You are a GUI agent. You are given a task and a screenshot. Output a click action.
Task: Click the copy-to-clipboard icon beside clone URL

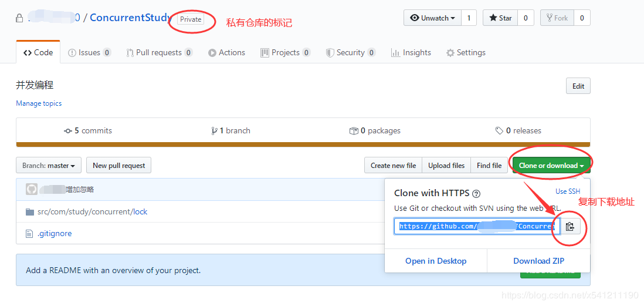coord(570,226)
